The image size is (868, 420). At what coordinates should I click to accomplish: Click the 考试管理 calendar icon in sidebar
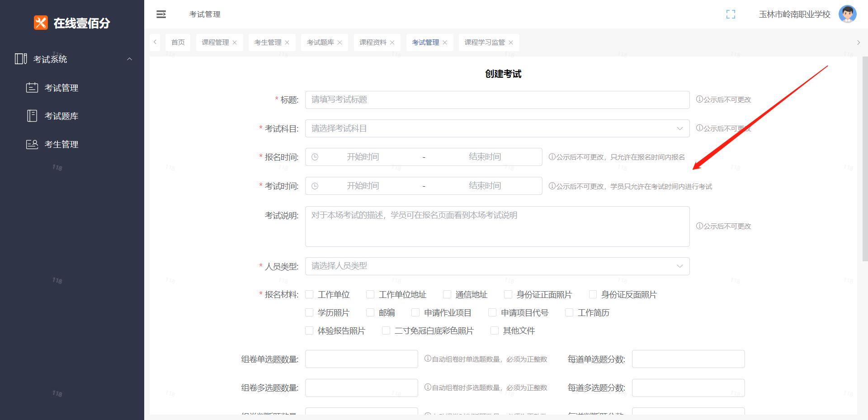[32, 87]
